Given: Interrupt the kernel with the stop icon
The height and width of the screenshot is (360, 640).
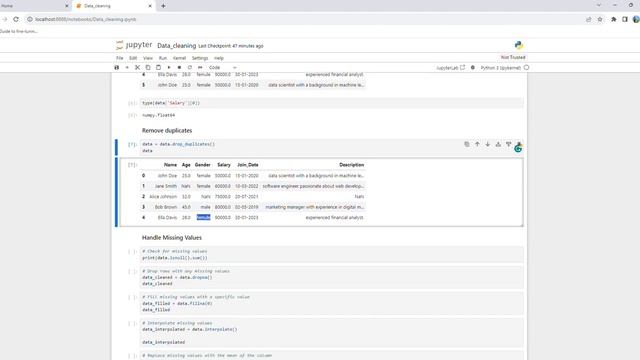Looking at the screenshot, I should point(179,67).
